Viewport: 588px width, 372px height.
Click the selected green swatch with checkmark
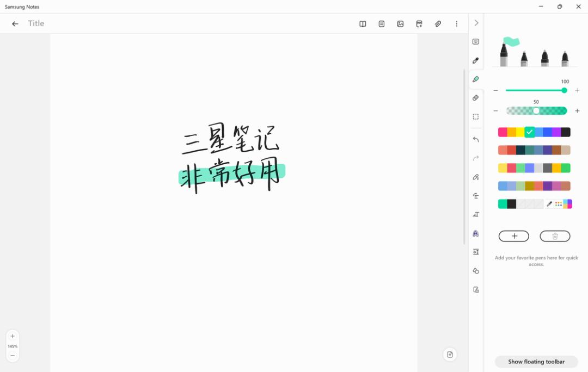[x=530, y=132]
